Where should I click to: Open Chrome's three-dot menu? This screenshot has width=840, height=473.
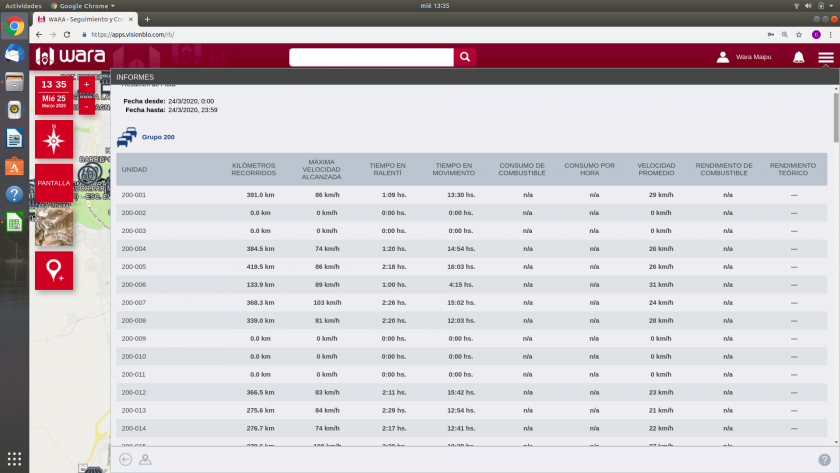click(x=830, y=34)
